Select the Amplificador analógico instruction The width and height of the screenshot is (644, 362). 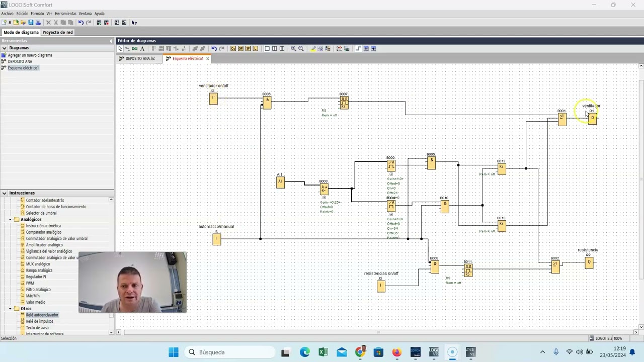44,245
